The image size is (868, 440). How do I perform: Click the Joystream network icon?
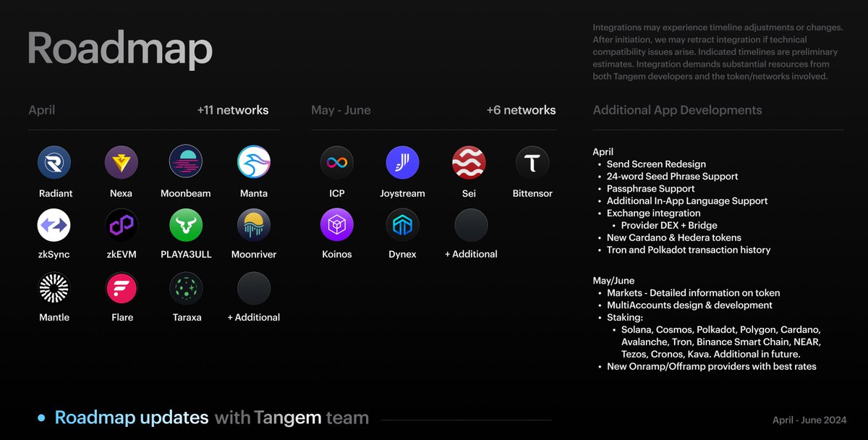[x=402, y=162]
